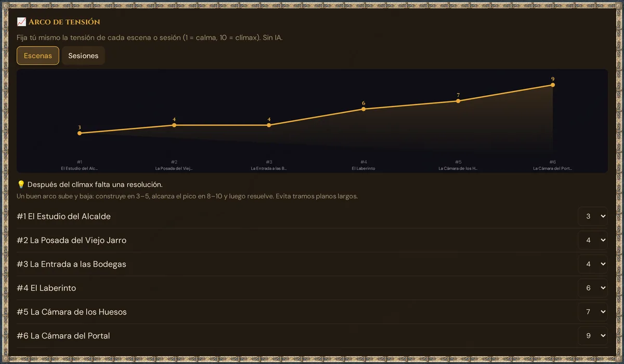
Task: Open tension dropdown for La Entrada a las Bodegas
Action: (x=593, y=264)
